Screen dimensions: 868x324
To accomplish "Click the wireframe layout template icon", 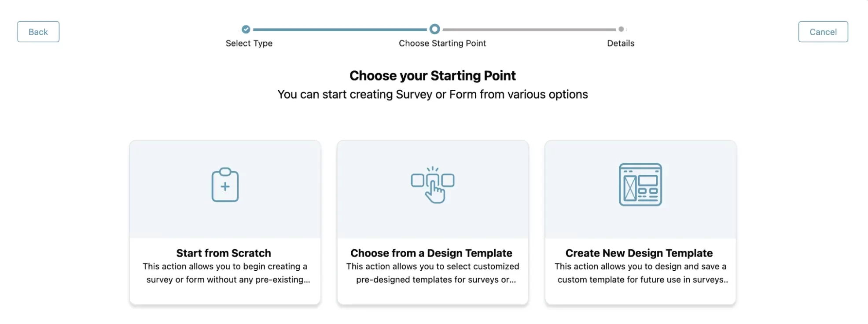I will pyautogui.click(x=640, y=184).
